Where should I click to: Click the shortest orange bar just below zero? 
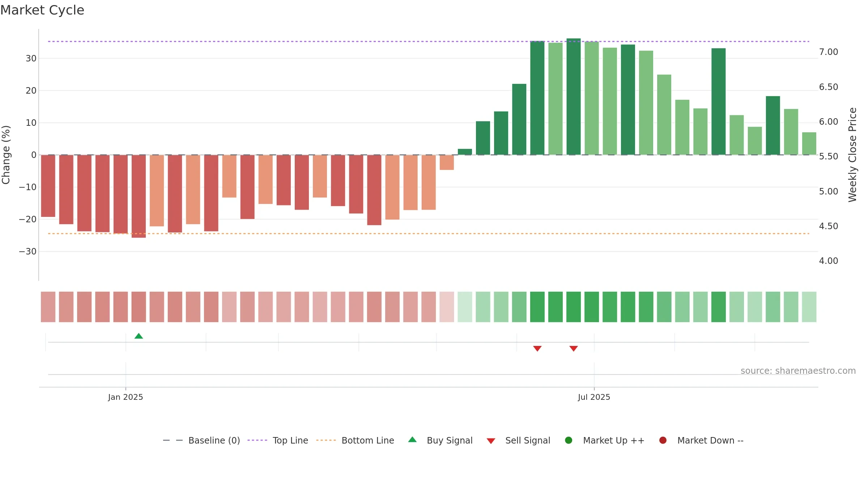click(x=447, y=162)
